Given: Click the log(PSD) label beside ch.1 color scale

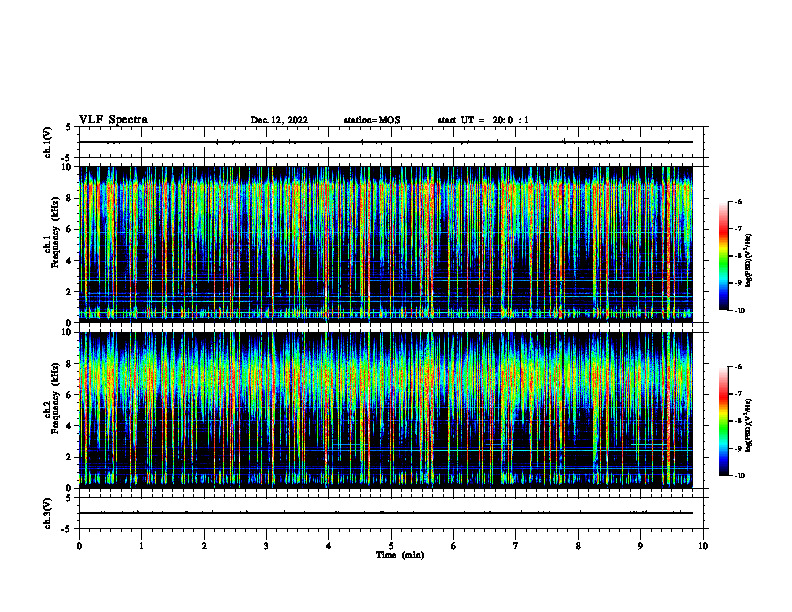Looking at the screenshot, I should coord(748,261).
